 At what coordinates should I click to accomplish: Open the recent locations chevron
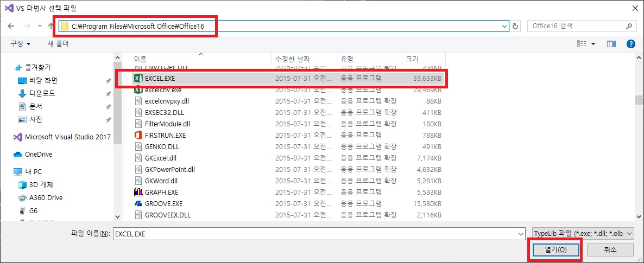tap(40, 26)
